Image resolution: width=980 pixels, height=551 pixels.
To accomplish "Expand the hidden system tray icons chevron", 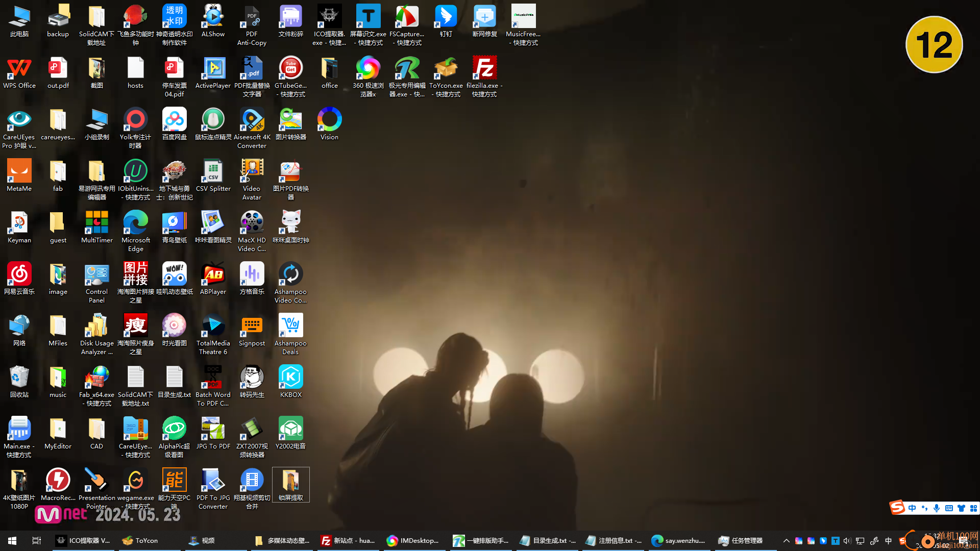I will click(x=786, y=541).
